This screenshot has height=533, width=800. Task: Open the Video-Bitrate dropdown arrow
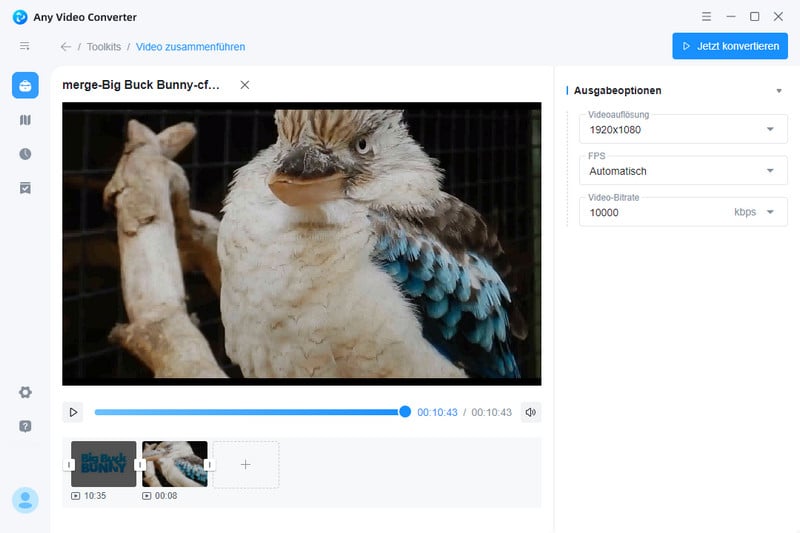770,212
